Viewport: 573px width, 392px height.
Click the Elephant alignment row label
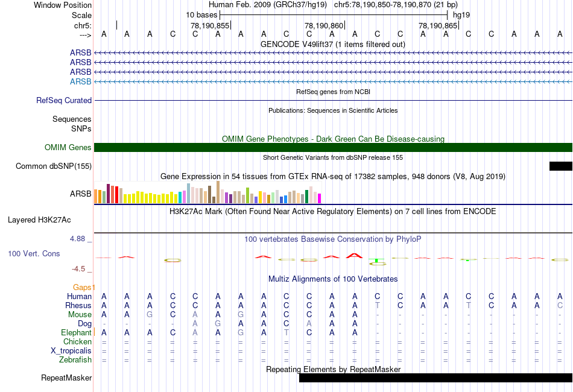coord(76,332)
